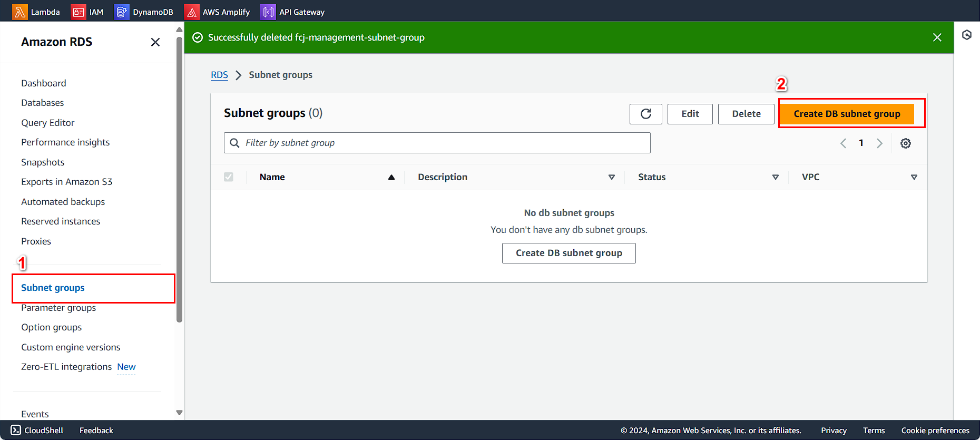Screen dimensions: 980x440
Task: Open Feedback in footer
Action: point(96,431)
